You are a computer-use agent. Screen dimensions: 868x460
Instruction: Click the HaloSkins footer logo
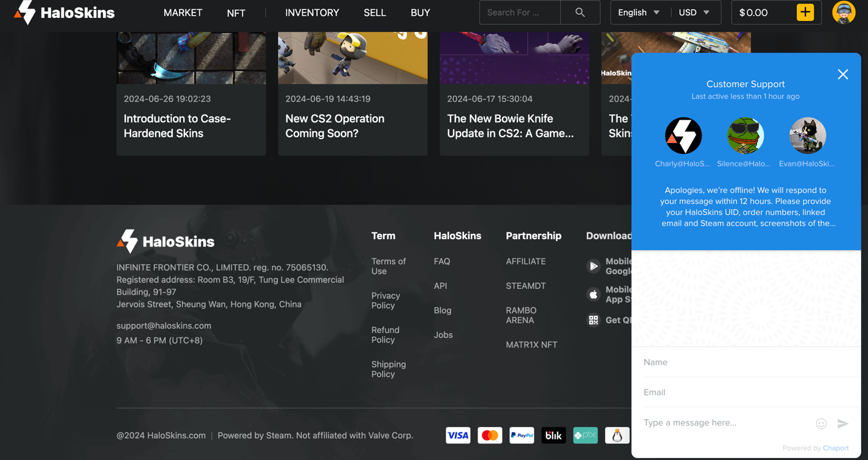(166, 241)
